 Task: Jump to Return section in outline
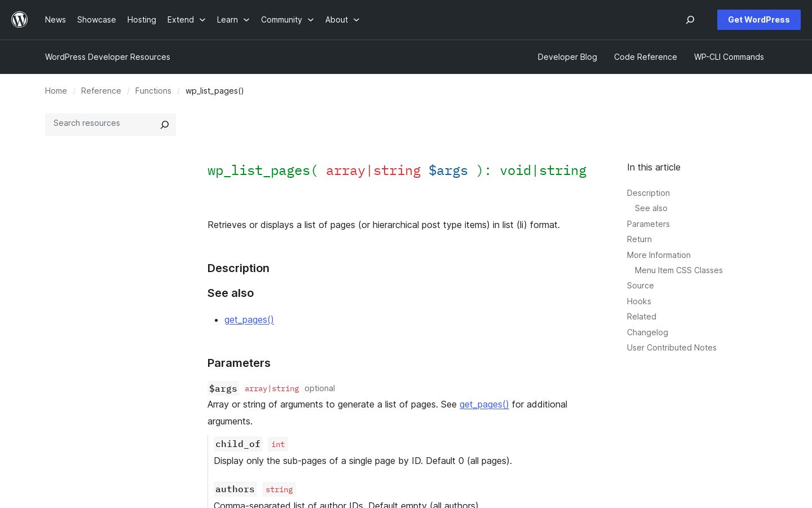coord(639,239)
